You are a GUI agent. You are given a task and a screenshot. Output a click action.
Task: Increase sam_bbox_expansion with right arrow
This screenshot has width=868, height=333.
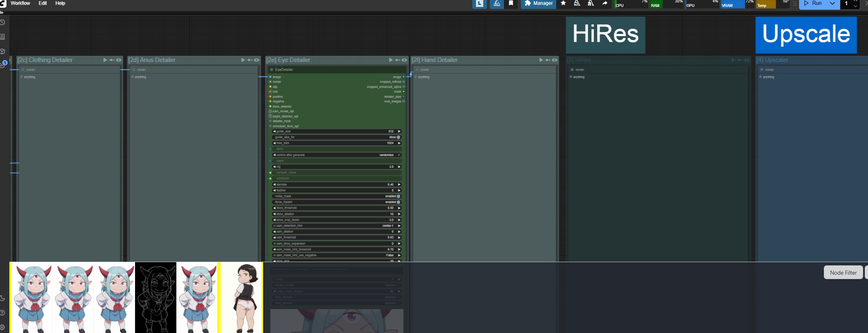tap(399, 243)
